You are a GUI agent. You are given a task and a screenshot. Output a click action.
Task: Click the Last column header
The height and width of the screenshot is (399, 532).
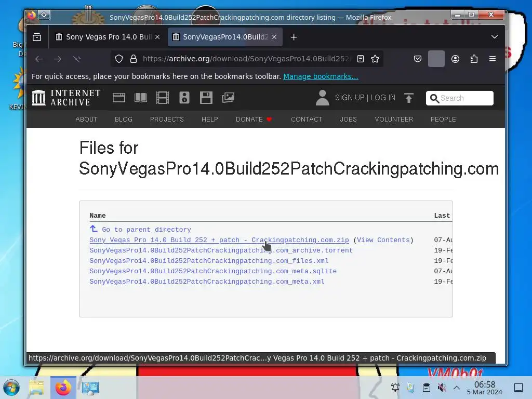(x=442, y=216)
